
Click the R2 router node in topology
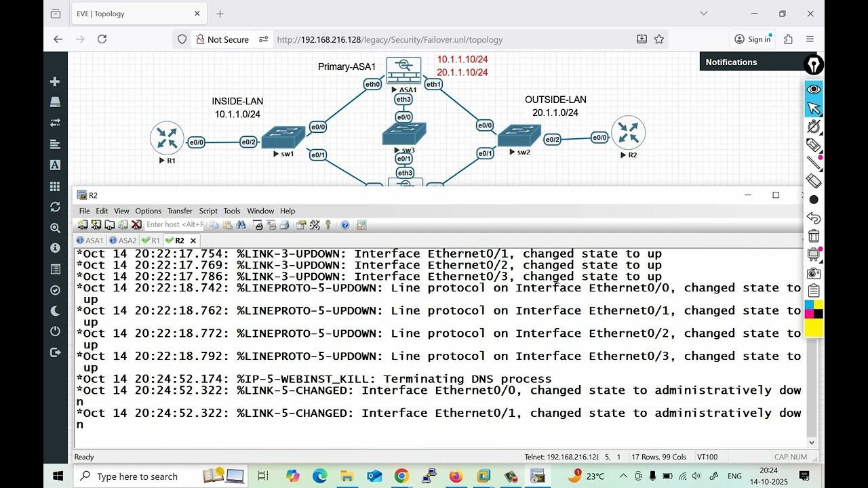(629, 133)
